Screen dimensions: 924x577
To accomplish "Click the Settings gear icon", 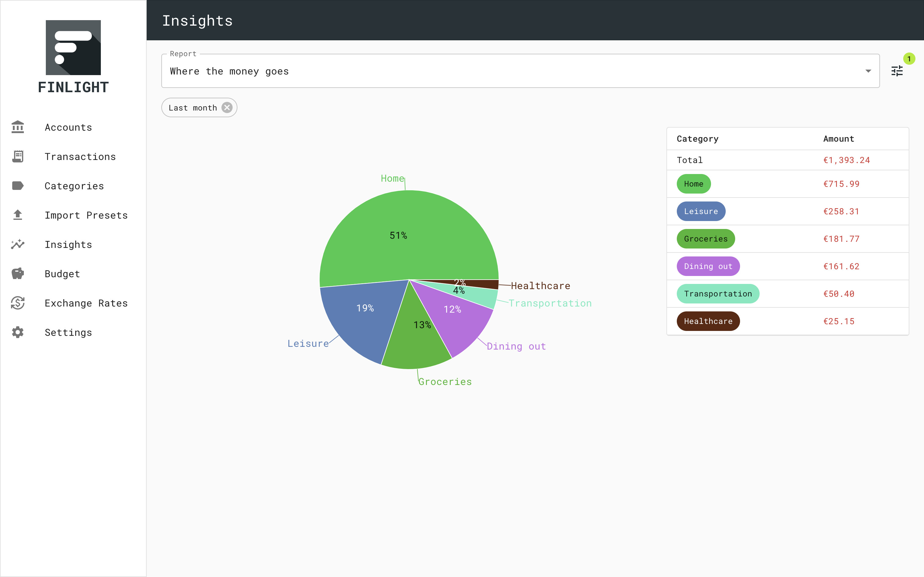I will point(17,332).
